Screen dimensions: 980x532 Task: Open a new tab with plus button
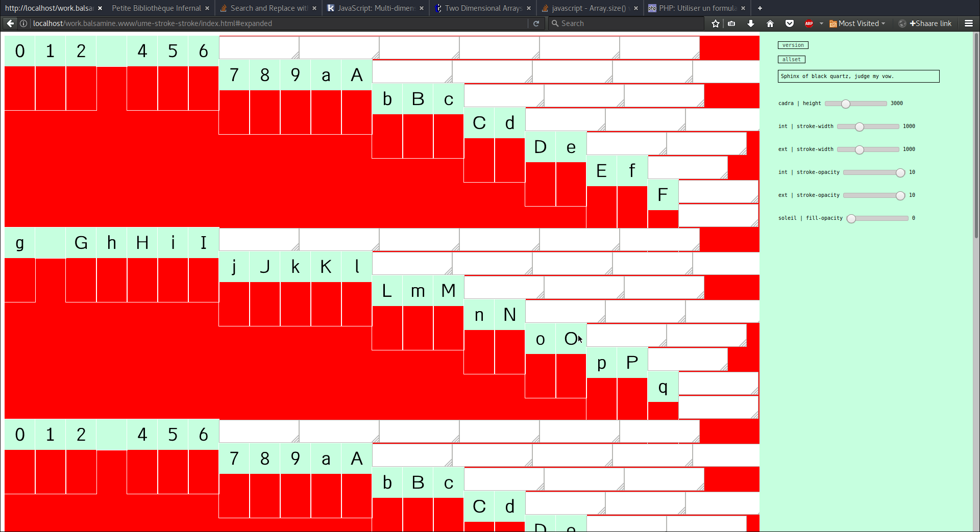coord(759,8)
